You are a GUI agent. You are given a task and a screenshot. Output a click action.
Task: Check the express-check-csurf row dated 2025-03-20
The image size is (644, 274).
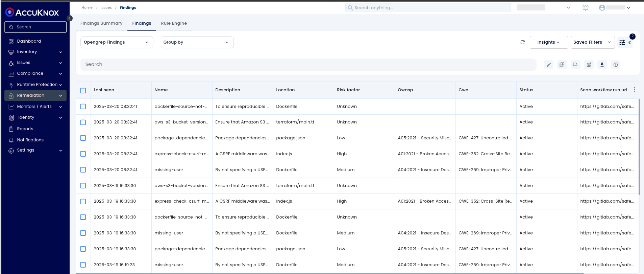[83, 154]
